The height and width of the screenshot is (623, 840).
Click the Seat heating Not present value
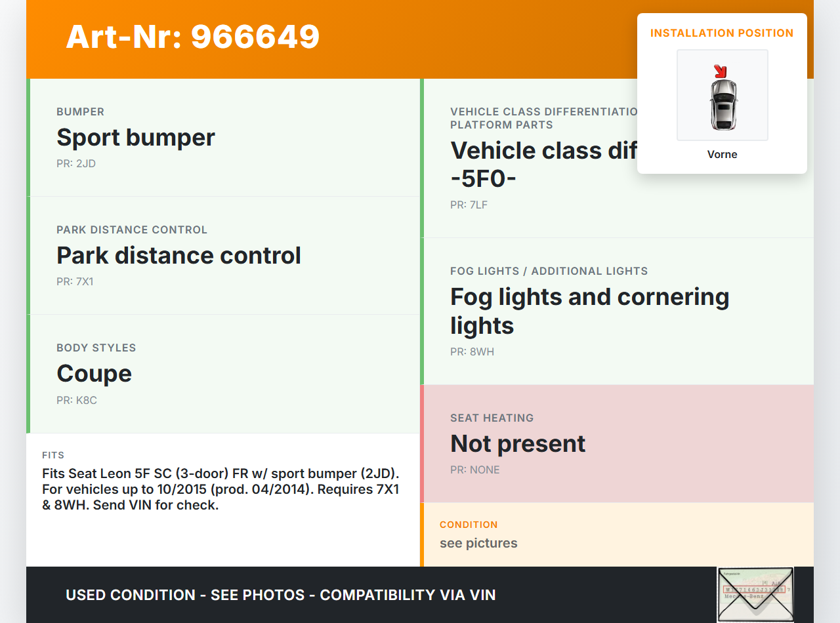click(518, 443)
